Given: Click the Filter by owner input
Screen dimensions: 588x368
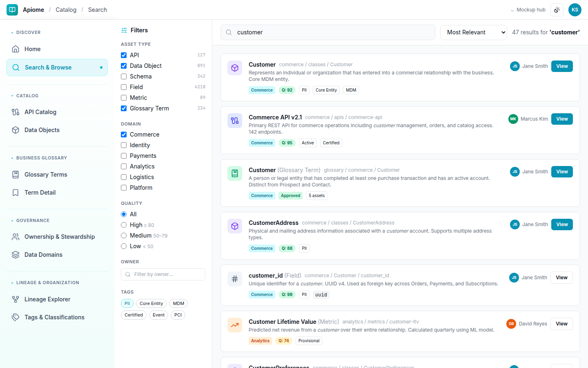Looking at the screenshot, I should click(163, 274).
